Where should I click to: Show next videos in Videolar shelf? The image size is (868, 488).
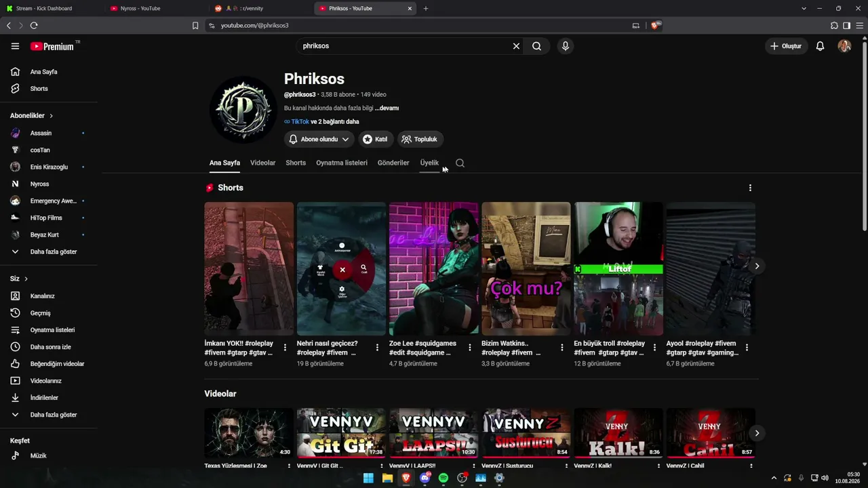pyautogui.click(x=757, y=433)
